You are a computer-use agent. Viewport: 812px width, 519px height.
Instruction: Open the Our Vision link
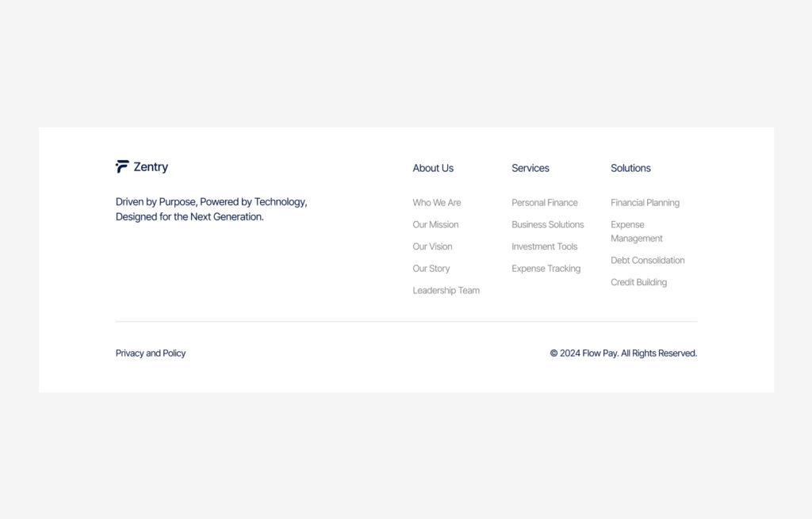(432, 246)
